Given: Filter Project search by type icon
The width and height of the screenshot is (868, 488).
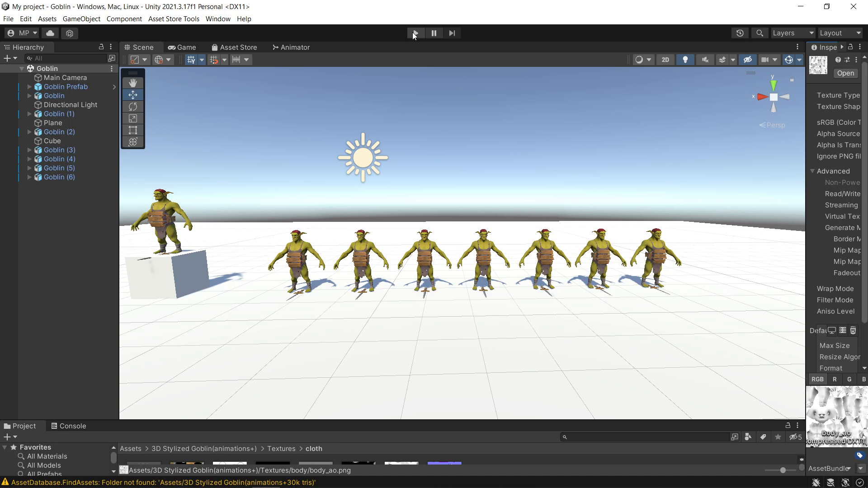Looking at the screenshot, I should pos(748,437).
